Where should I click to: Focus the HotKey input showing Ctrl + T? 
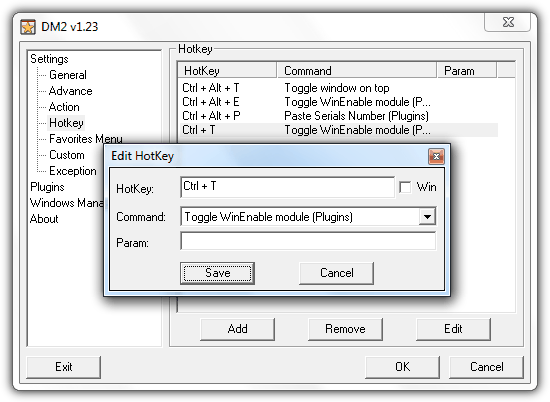click(288, 187)
